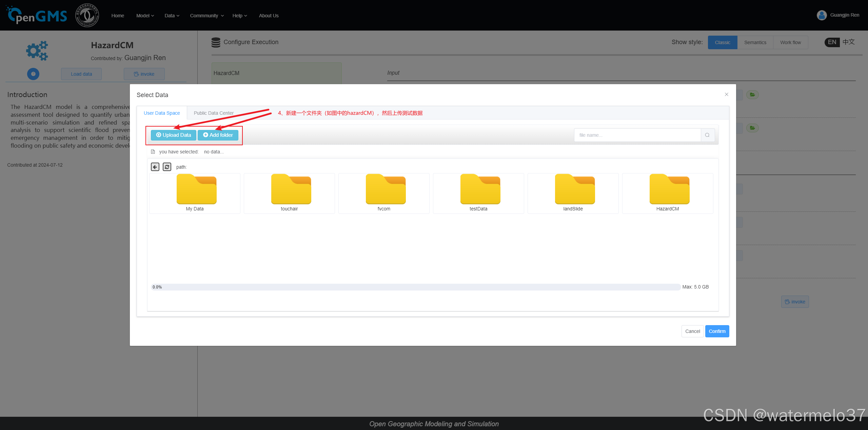Switch language to 中文
This screenshot has width=868, height=430.
tap(848, 42)
